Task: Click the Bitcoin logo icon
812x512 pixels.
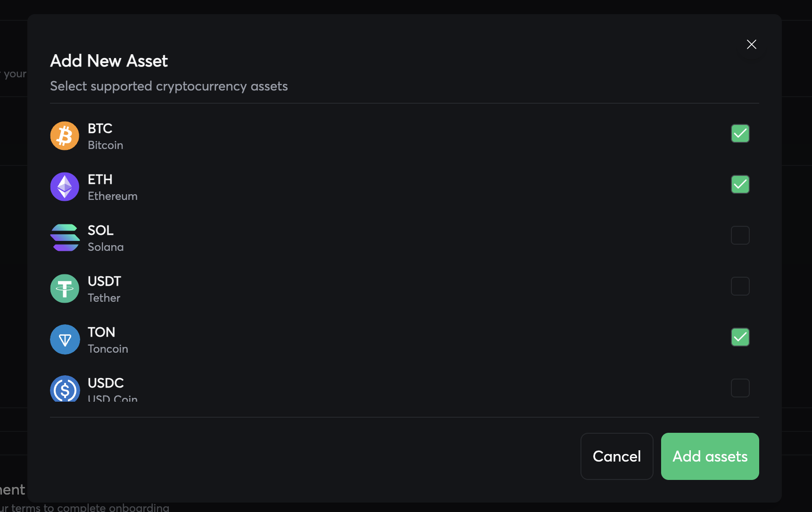Action: [65, 136]
